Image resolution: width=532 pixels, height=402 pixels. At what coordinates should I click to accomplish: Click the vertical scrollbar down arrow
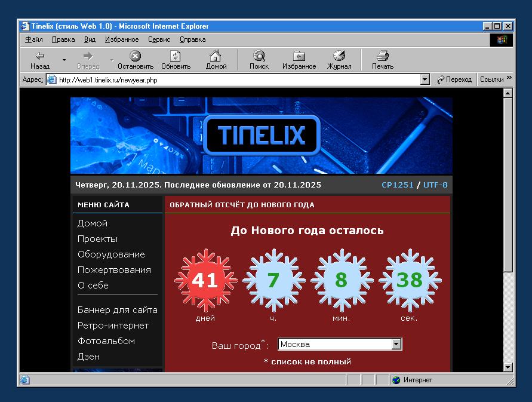tap(508, 367)
